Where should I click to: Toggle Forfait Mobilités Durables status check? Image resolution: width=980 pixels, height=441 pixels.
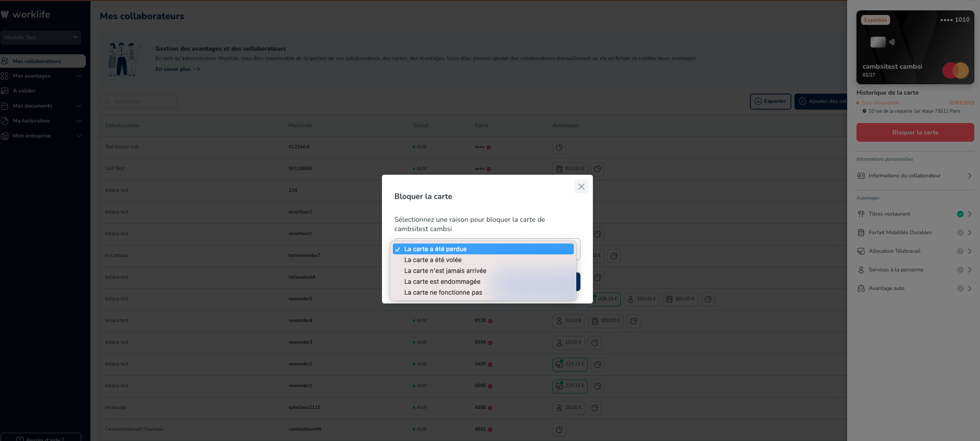point(960,233)
